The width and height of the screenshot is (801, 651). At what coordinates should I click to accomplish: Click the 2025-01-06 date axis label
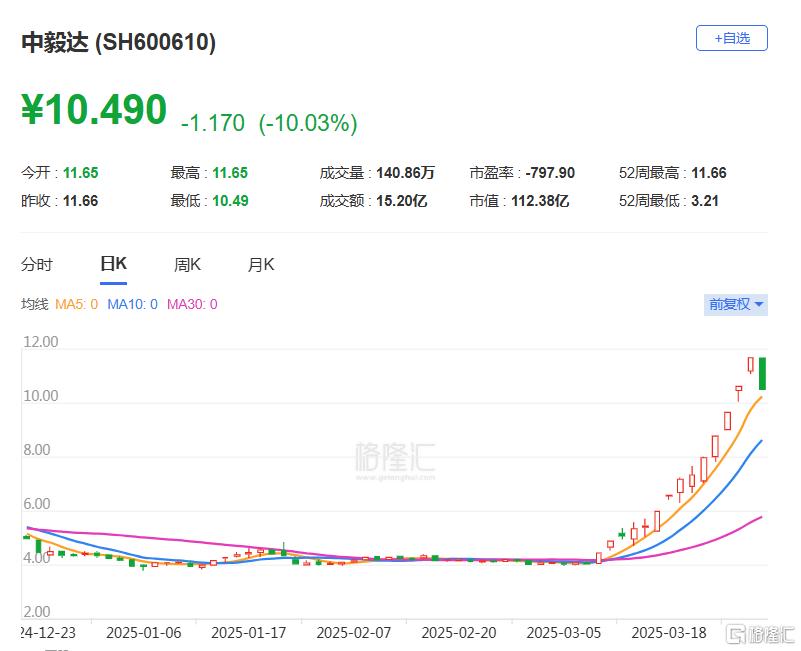click(x=144, y=633)
